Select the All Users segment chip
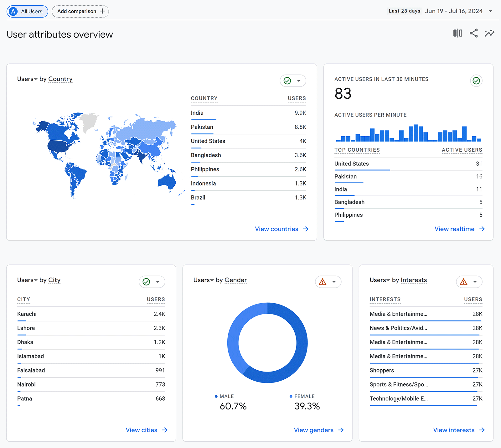501x448 pixels. (x=27, y=11)
